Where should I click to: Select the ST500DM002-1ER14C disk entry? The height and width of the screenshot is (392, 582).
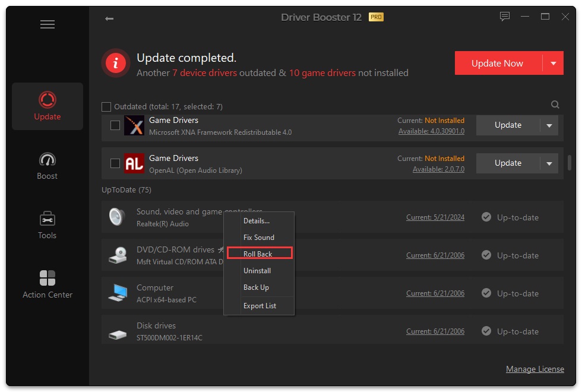click(x=169, y=338)
